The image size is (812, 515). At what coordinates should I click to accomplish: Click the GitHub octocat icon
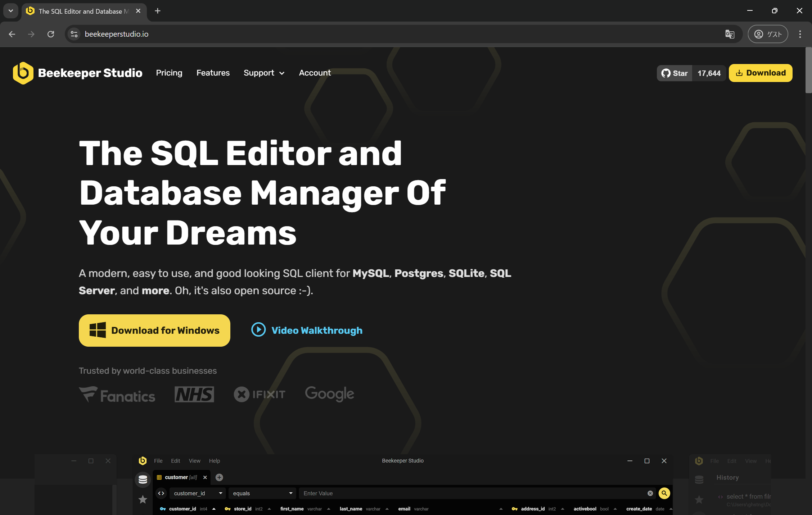[666, 73]
